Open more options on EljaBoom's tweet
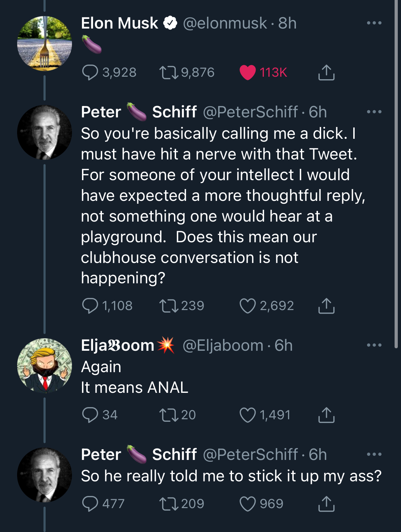Viewport: 401px width, 532px height. point(374,345)
